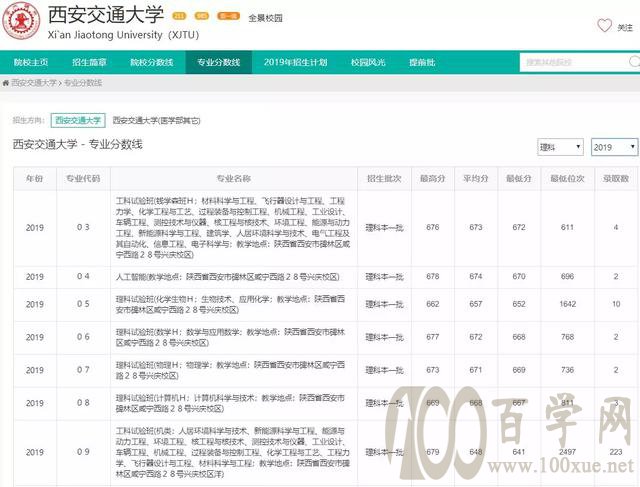This screenshot has width=640, height=487.
Task: Click lowest rank 2497 cell
Action: click(567, 452)
